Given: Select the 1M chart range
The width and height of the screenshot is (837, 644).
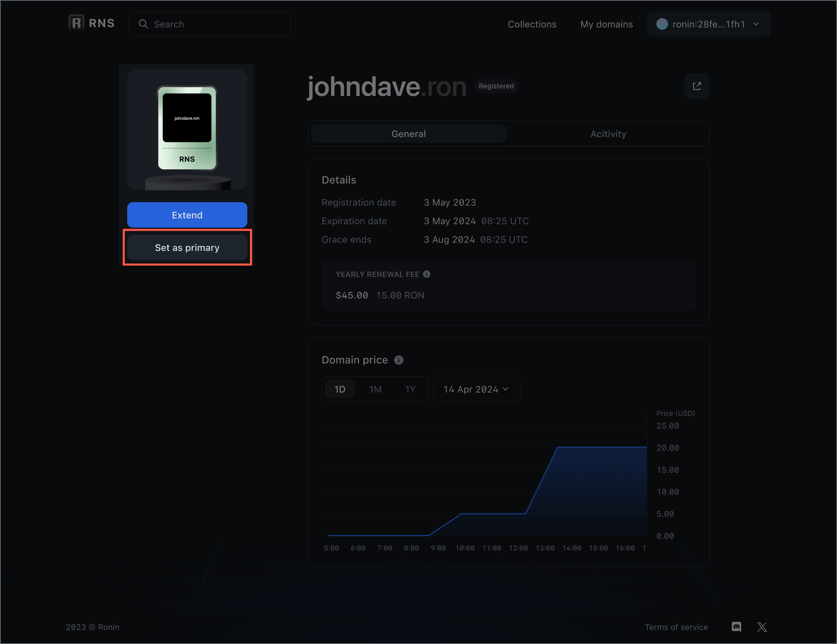Looking at the screenshot, I should [375, 389].
